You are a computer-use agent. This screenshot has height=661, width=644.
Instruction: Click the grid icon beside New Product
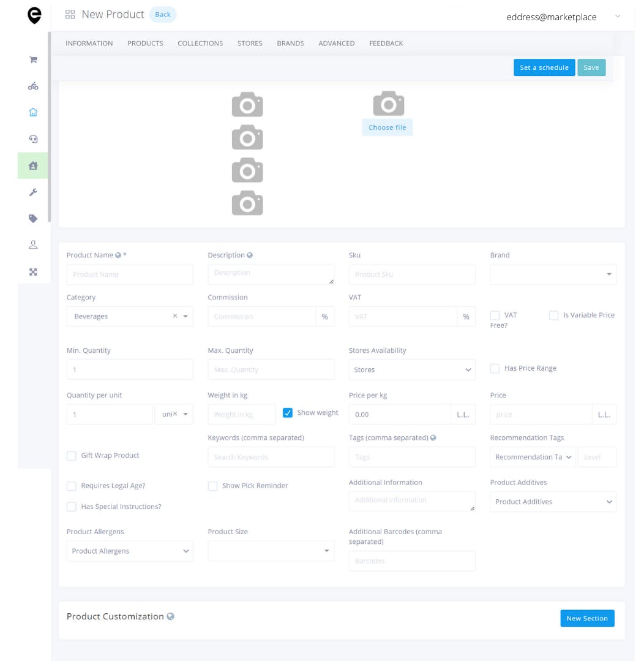[70, 14]
